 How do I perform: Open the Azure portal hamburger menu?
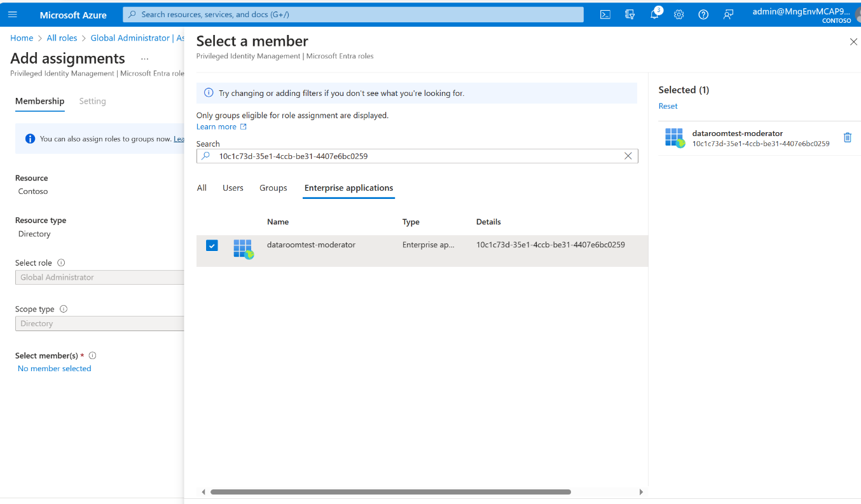pyautogui.click(x=13, y=15)
